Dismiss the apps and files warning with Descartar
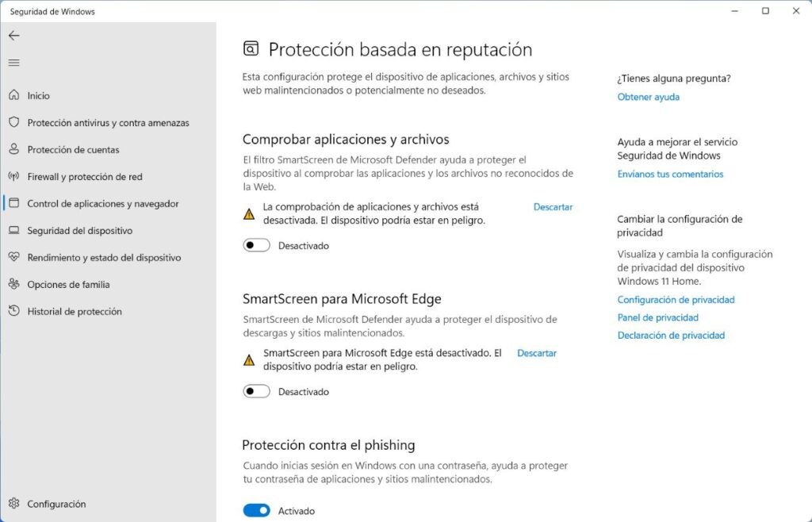812x522 pixels. click(x=553, y=206)
